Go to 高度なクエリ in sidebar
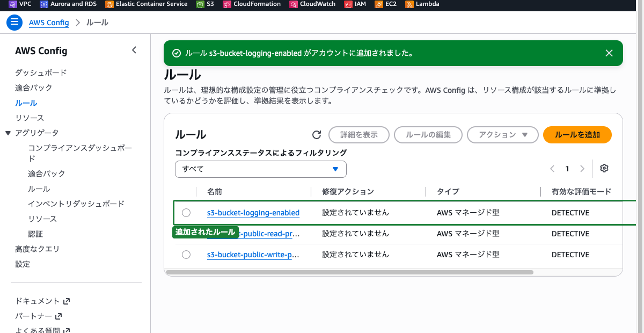The image size is (644, 333). (37, 249)
